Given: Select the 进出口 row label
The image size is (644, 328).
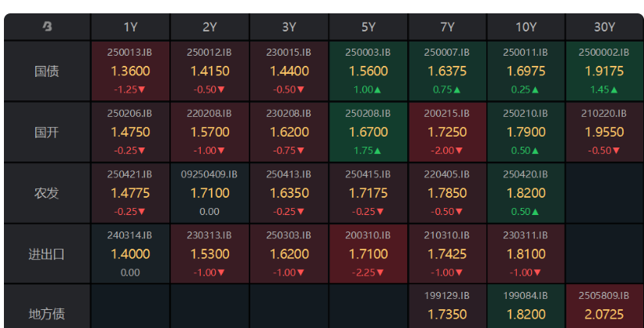Looking at the screenshot, I should coord(47,254).
